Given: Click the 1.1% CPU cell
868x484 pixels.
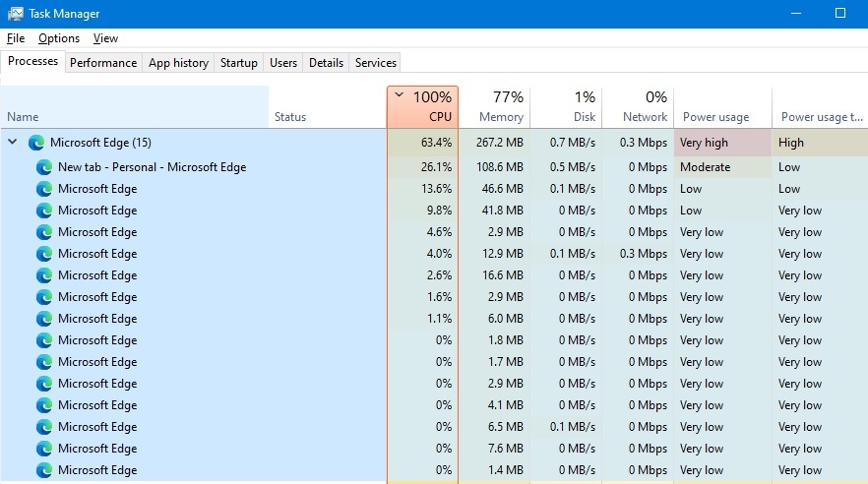Looking at the screenshot, I should [x=422, y=319].
